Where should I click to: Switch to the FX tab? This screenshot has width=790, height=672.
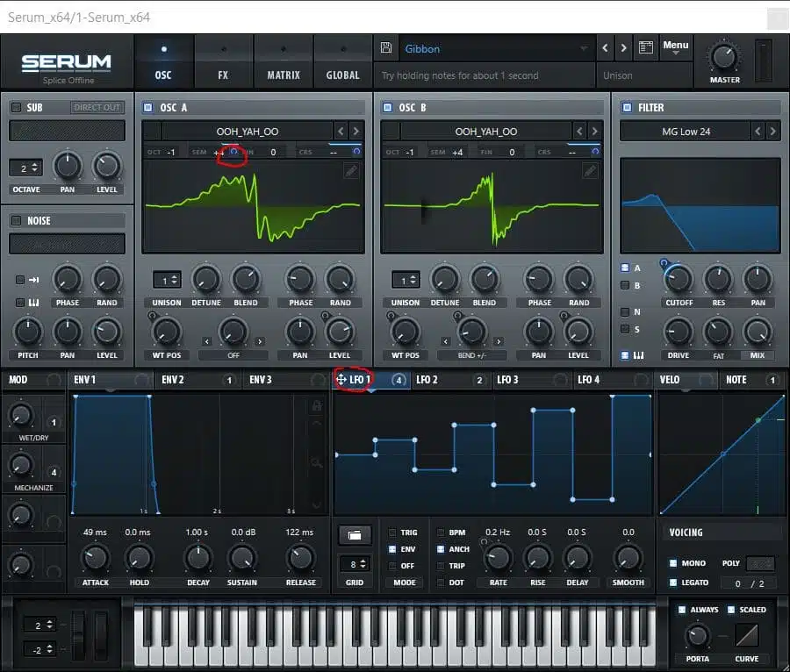[223, 62]
